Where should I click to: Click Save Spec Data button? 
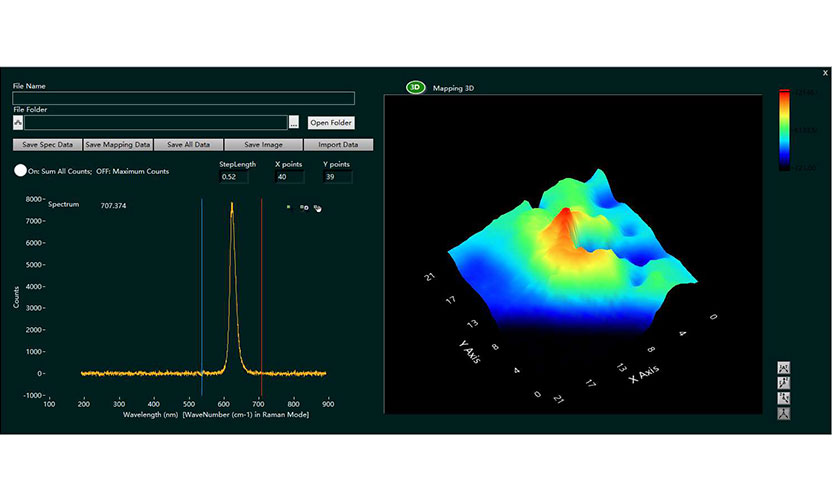[46, 145]
